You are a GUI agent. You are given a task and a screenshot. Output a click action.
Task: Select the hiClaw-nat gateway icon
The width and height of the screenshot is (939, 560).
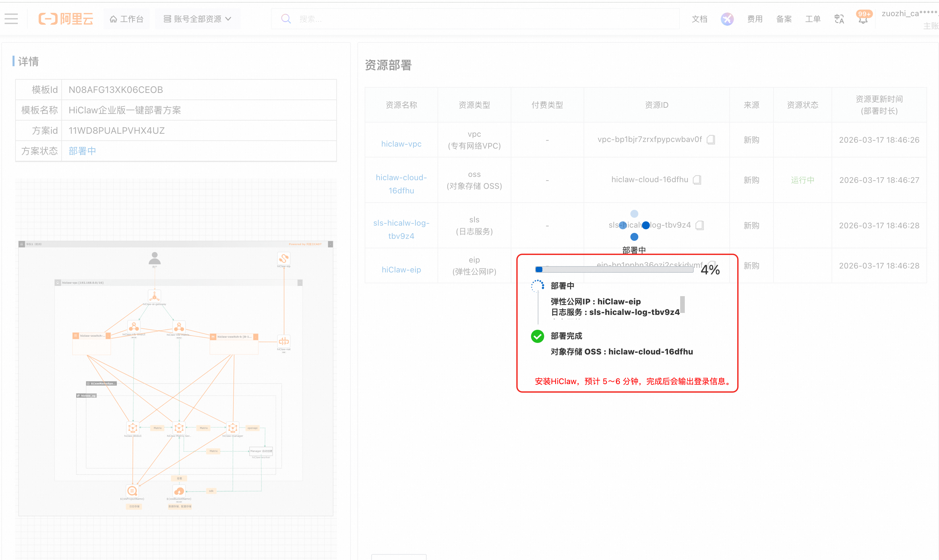coord(284,342)
